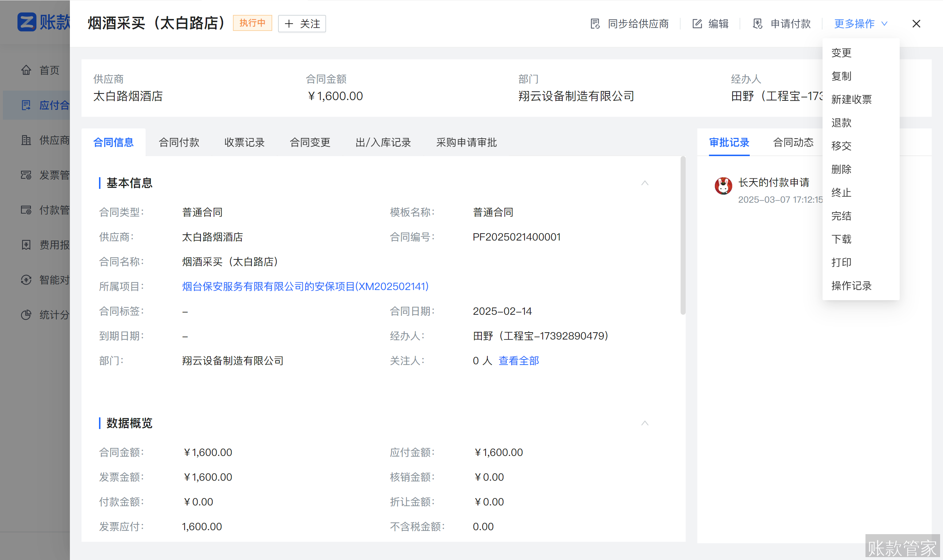Collapse the 数据概览 section
Image resolution: width=943 pixels, height=560 pixels.
tap(645, 423)
